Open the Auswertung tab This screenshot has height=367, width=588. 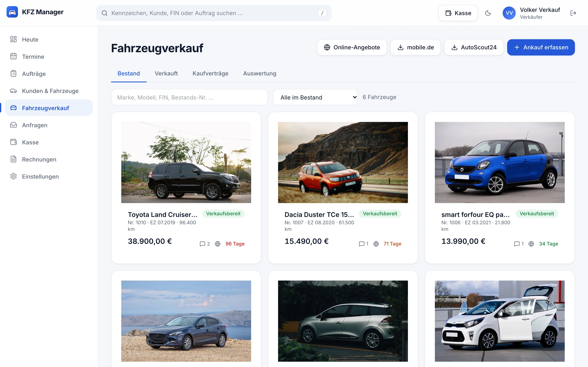(x=259, y=73)
